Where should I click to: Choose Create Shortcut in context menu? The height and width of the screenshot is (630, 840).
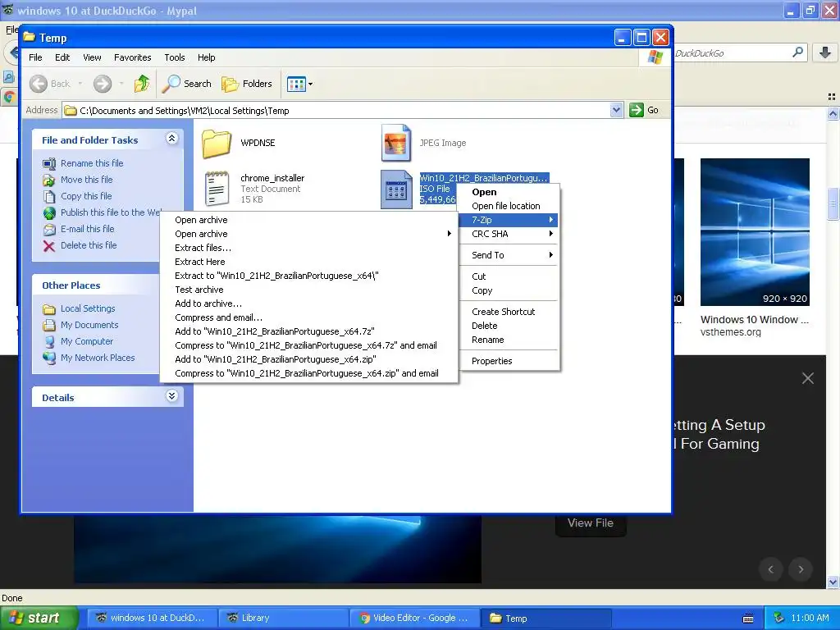tap(509, 312)
